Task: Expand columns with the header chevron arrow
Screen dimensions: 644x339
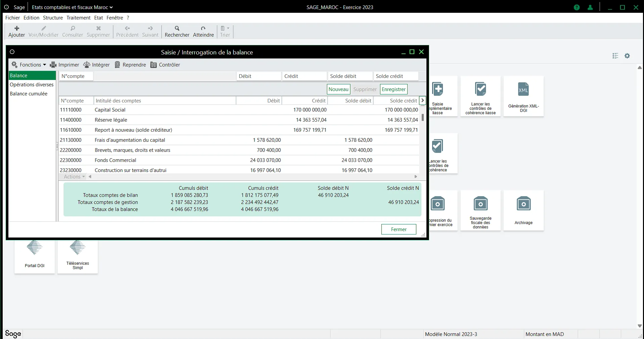Action: [x=422, y=100]
